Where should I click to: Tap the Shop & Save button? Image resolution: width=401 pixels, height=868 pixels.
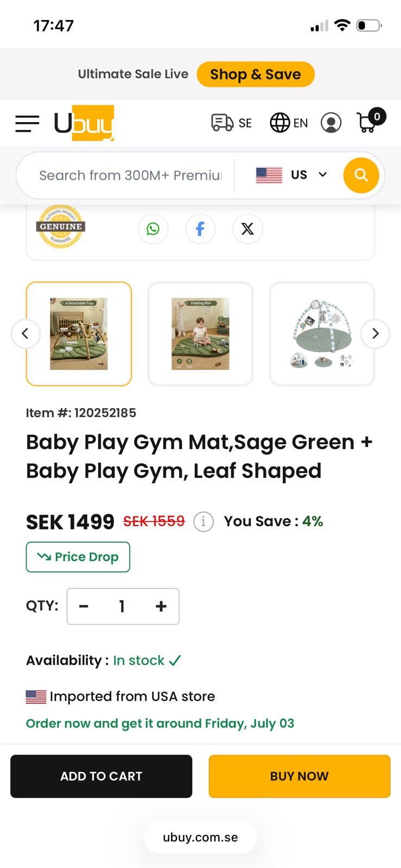point(256,74)
